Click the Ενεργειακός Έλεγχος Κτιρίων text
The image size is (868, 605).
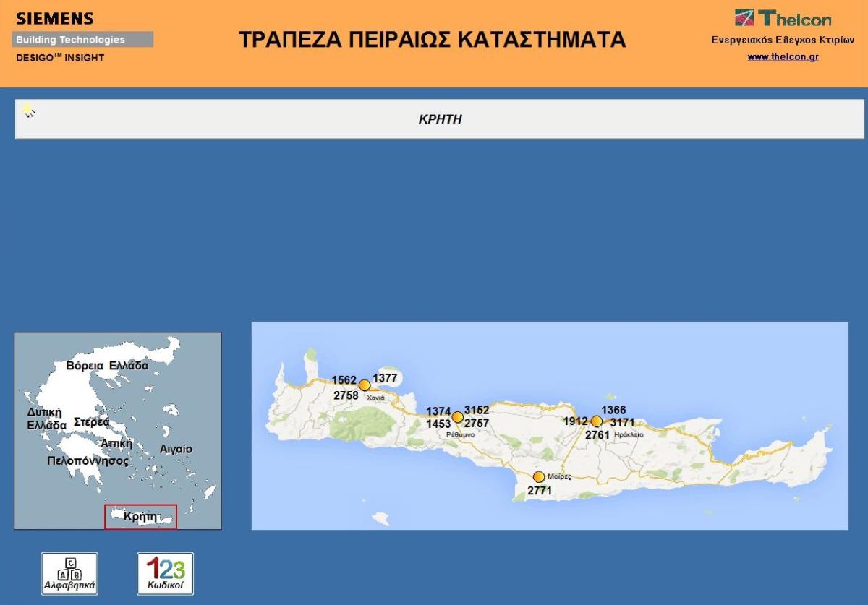coord(783,40)
